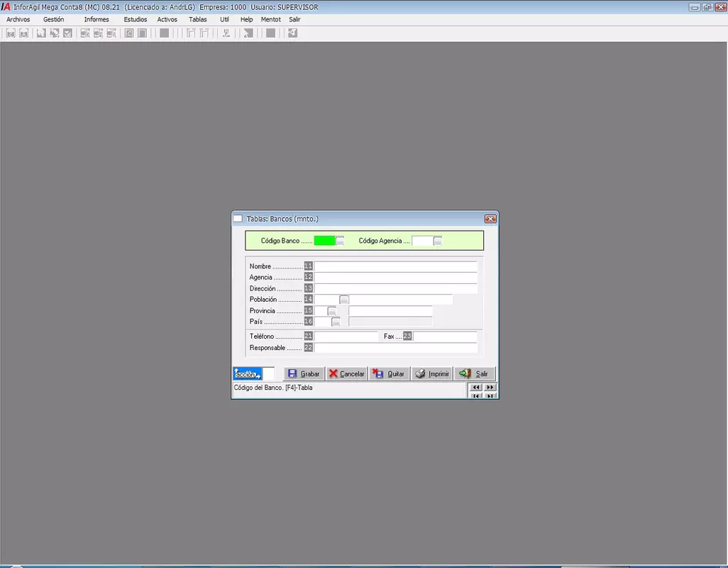Viewport: 728px width, 568px height.
Task: Click the status text 'Código del Banco. [F4]-Tabla'
Action: [273, 388]
